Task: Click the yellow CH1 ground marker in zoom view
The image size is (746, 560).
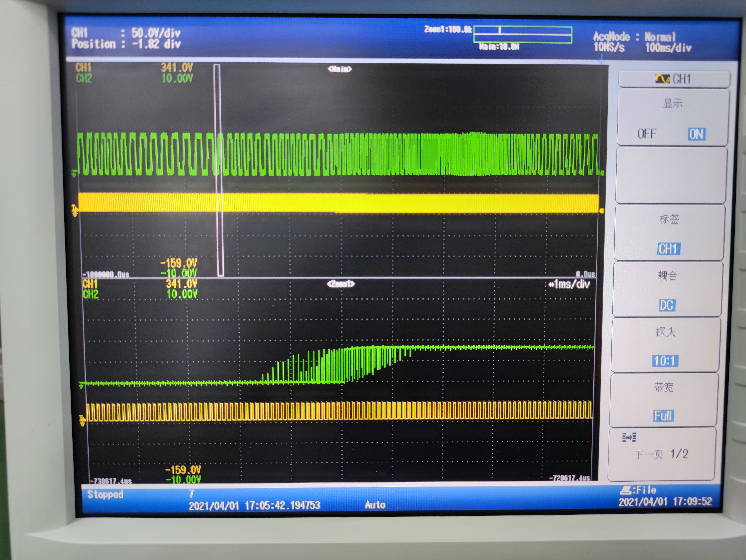Action: click(x=82, y=421)
